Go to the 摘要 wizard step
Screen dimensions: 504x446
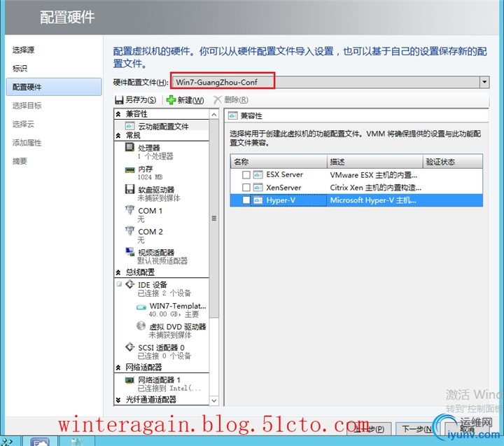20,161
